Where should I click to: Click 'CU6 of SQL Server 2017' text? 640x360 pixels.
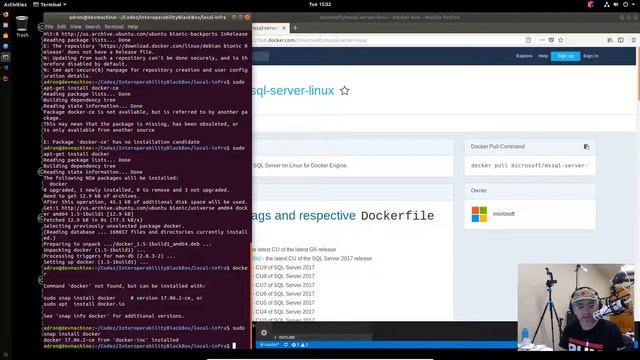[x=285, y=294]
